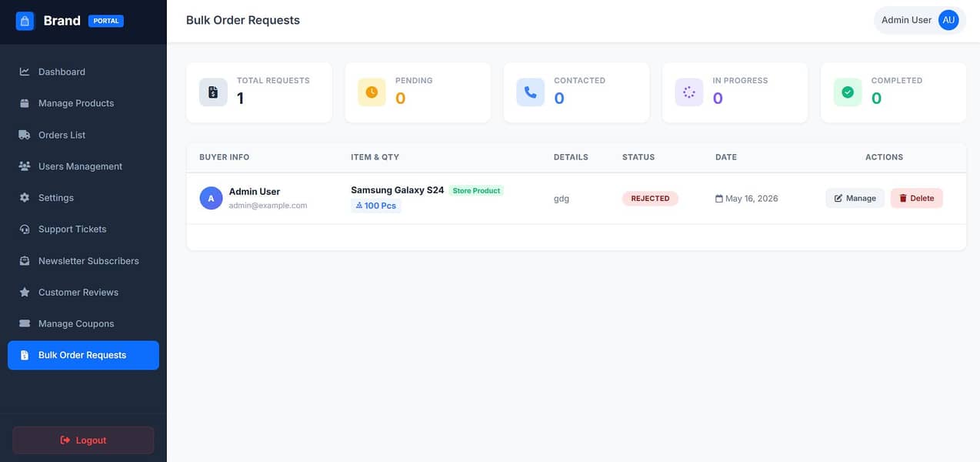Image resolution: width=980 pixels, height=462 pixels.
Task: Open the Orders List menu item
Action: click(83, 135)
